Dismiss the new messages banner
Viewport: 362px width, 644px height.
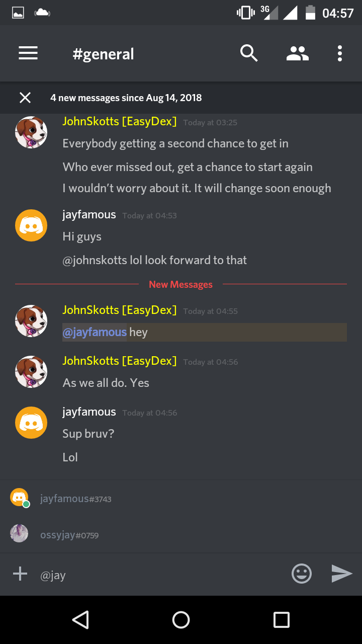click(x=25, y=98)
